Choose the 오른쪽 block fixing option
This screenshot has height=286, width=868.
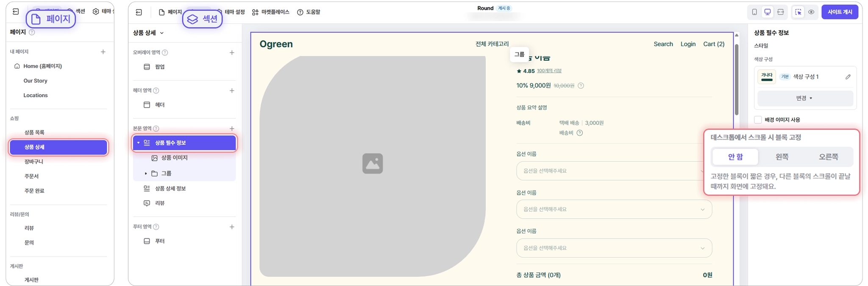pos(828,157)
